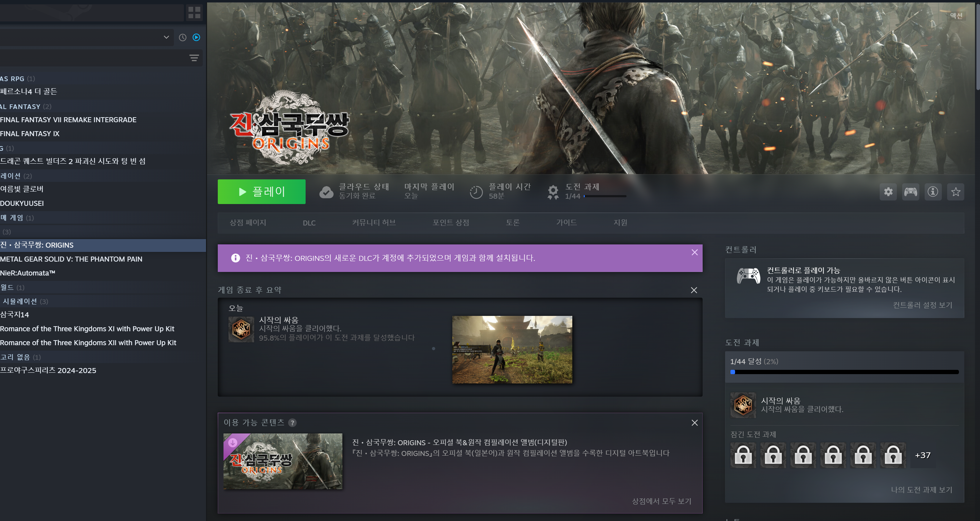
Task: Check cloud sync status icon
Action: click(x=326, y=192)
